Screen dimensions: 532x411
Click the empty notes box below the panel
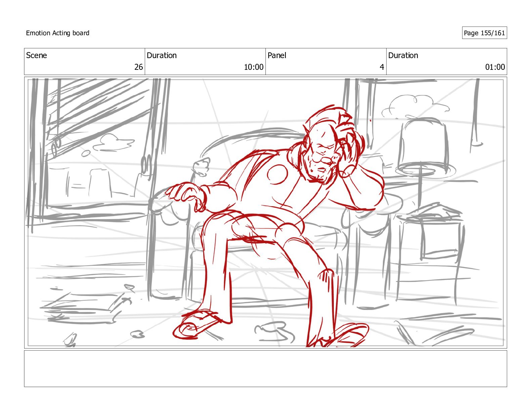265,369
